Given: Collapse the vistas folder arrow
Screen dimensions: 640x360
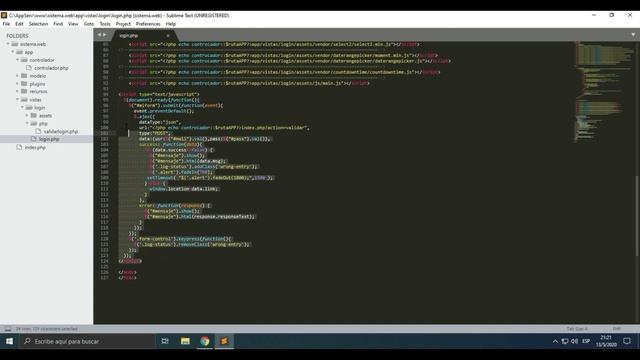Looking at the screenshot, I should [x=18, y=100].
